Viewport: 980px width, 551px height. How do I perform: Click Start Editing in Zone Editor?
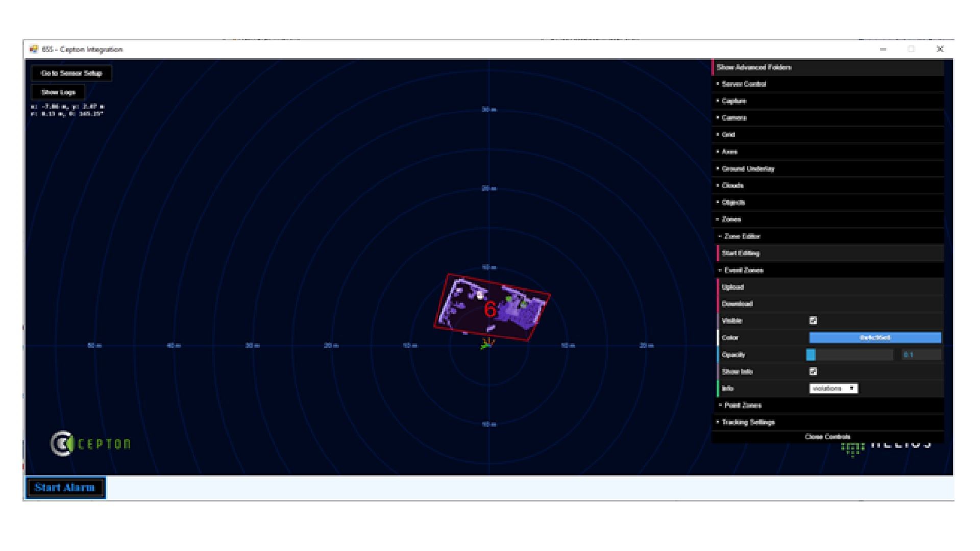tap(830, 253)
